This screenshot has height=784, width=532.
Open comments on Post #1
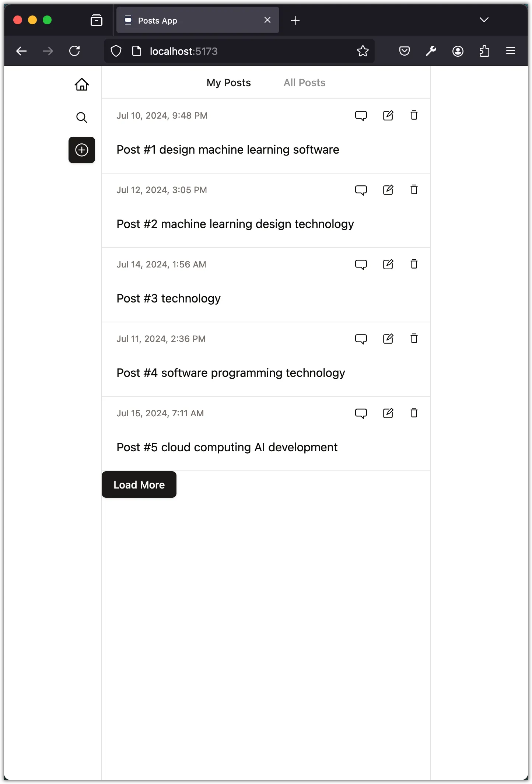click(361, 116)
